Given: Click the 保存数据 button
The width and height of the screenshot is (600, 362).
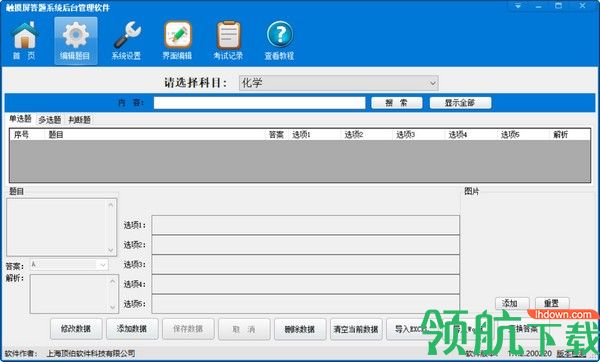Looking at the screenshot, I should pos(188,329).
